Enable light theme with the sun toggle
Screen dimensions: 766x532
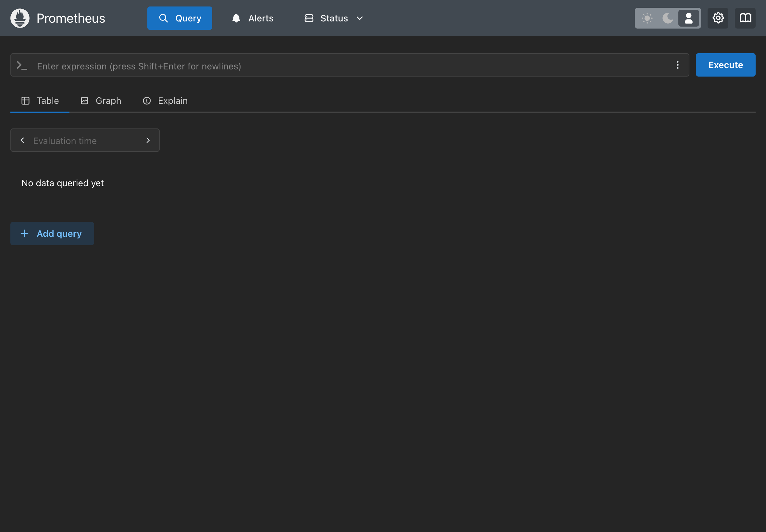click(x=647, y=18)
